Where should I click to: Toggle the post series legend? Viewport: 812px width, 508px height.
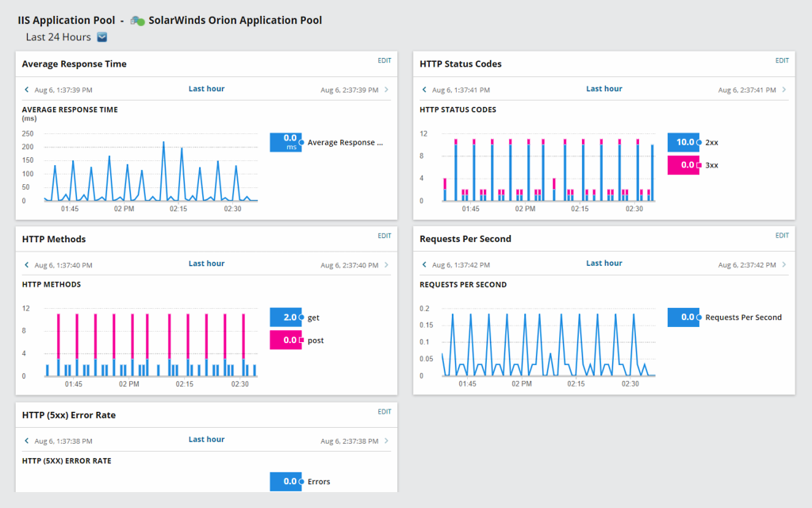click(315, 341)
